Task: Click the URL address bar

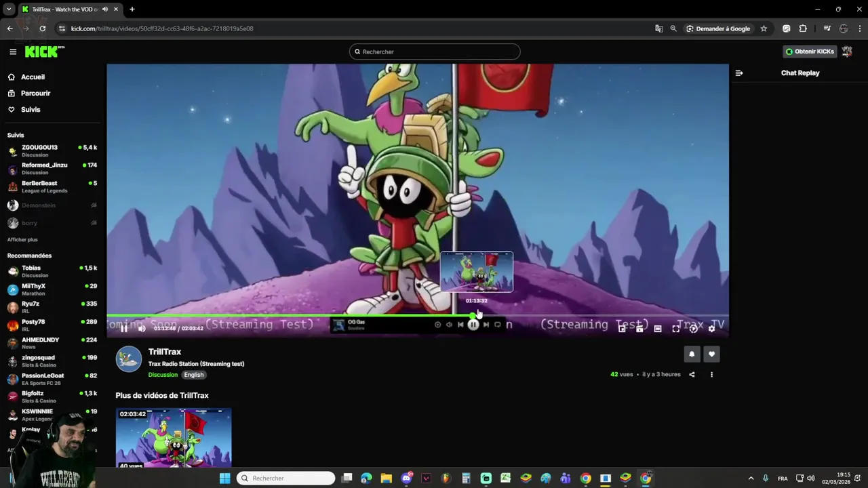Action: (x=353, y=28)
